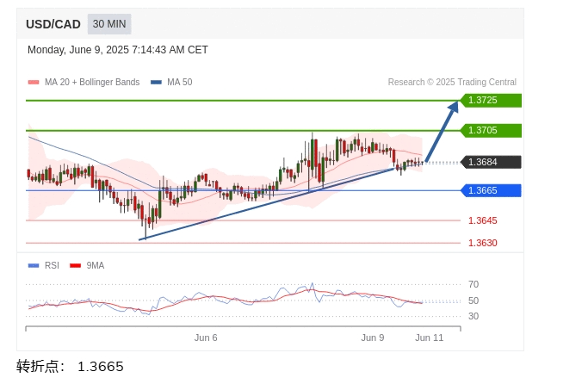588x384 pixels.
Task: Select the chart timestamp Monday, June 9, 2025
Action: [x=117, y=50]
